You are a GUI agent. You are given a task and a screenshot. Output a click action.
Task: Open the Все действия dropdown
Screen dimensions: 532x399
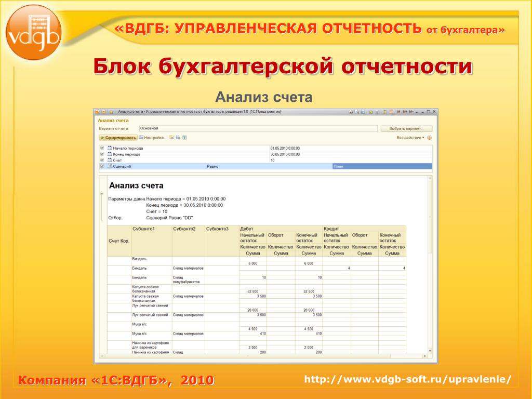pos(410,138)
